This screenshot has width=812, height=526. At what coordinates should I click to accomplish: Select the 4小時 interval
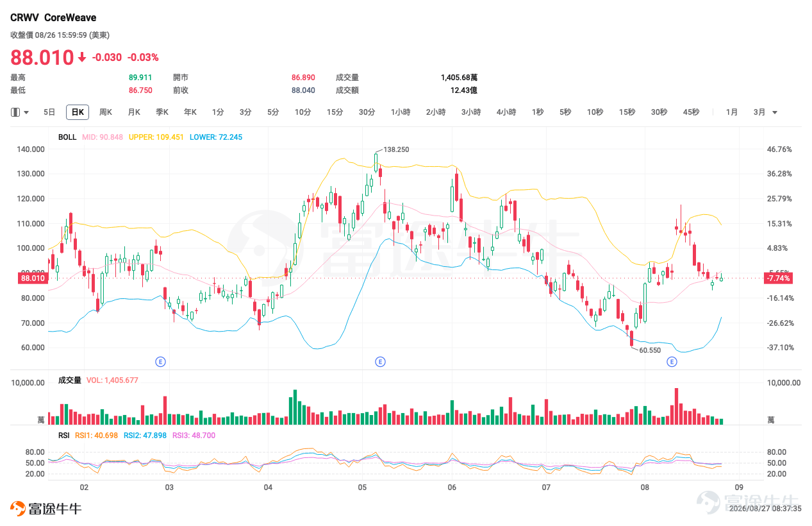tap(506, 112)
